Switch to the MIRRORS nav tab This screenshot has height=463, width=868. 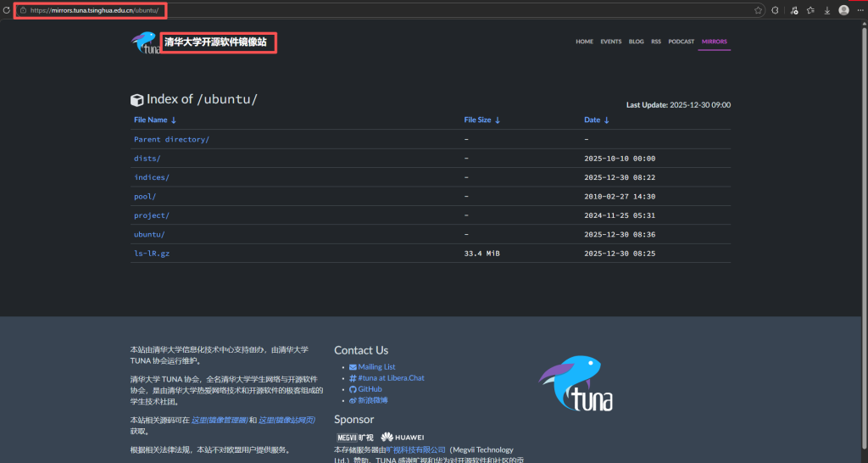(x=714, y=42)
